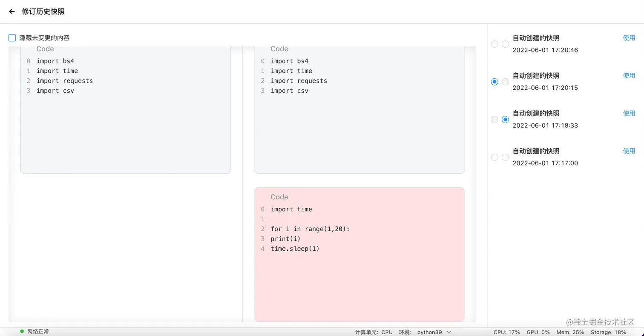Select first radio of the 17:17:00 snapshot
This screenshot has width=644, height=336.
[494, 157]
